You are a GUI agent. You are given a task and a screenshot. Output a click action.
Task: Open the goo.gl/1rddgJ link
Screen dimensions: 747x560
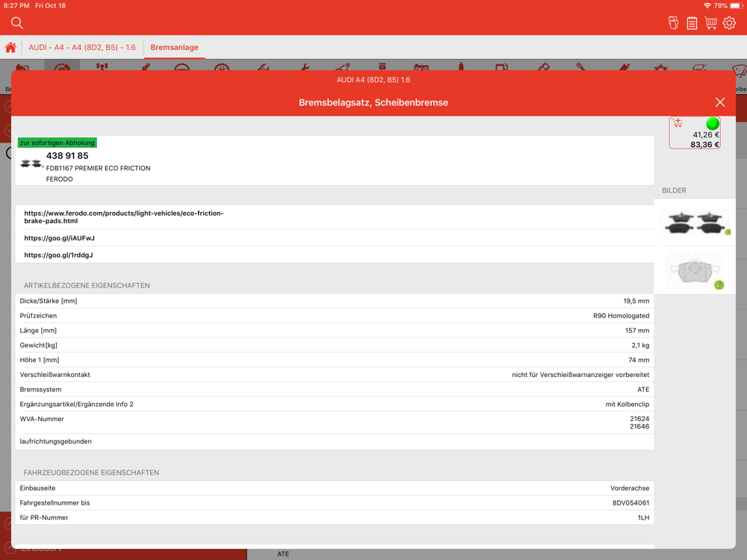pyautogui.click(x=58, y=255)
